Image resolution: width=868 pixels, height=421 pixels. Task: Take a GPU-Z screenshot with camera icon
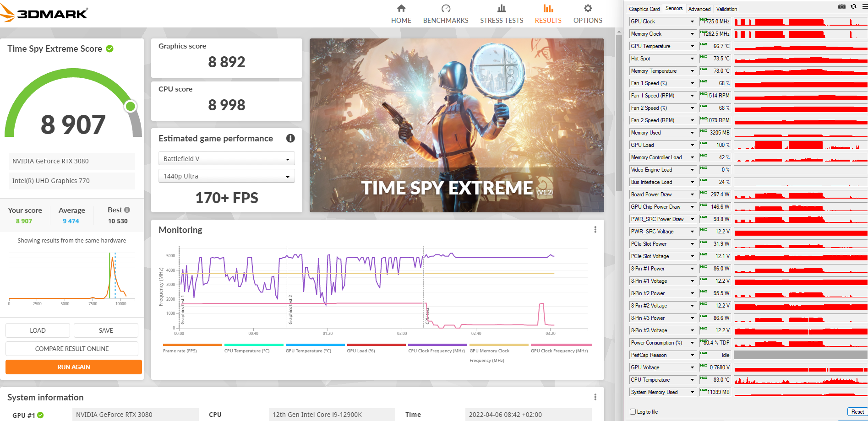click(x=842, y=6)
